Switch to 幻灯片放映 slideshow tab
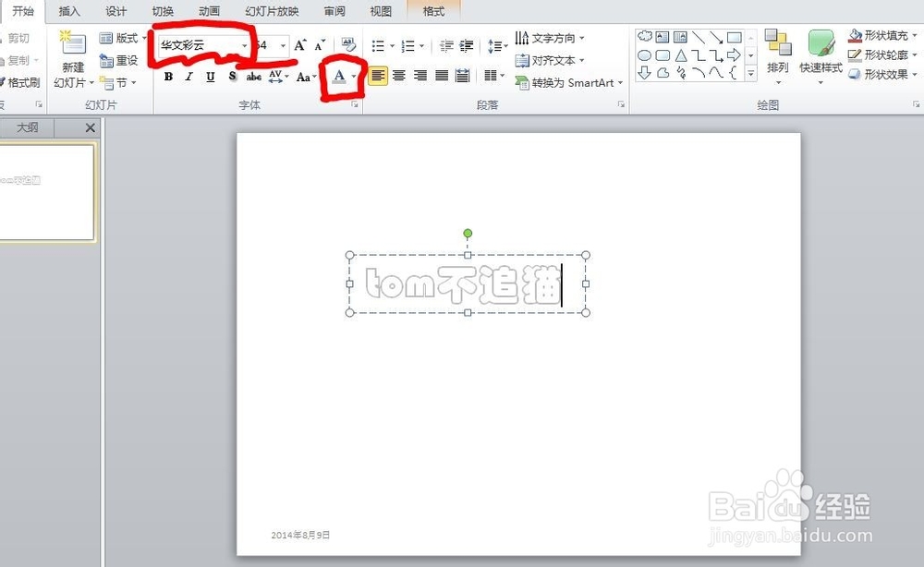The height and width of the screenshot is (567, 924). pos(272,11)
